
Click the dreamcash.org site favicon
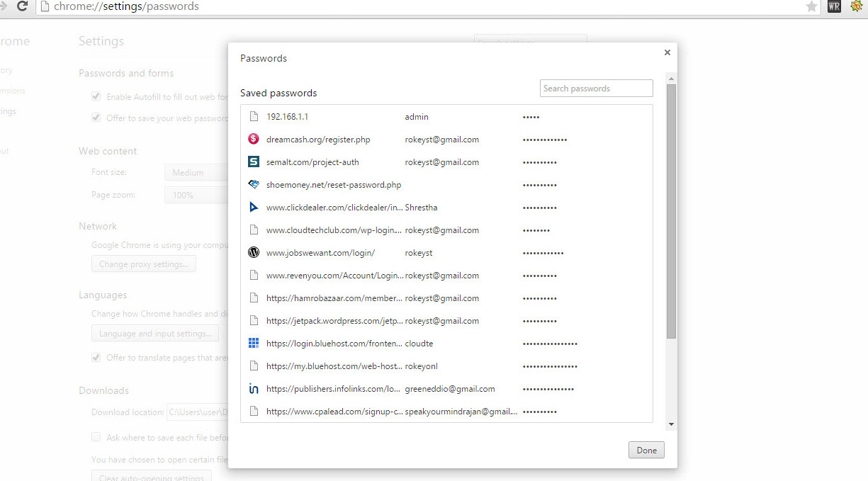[x=254, y=140]
